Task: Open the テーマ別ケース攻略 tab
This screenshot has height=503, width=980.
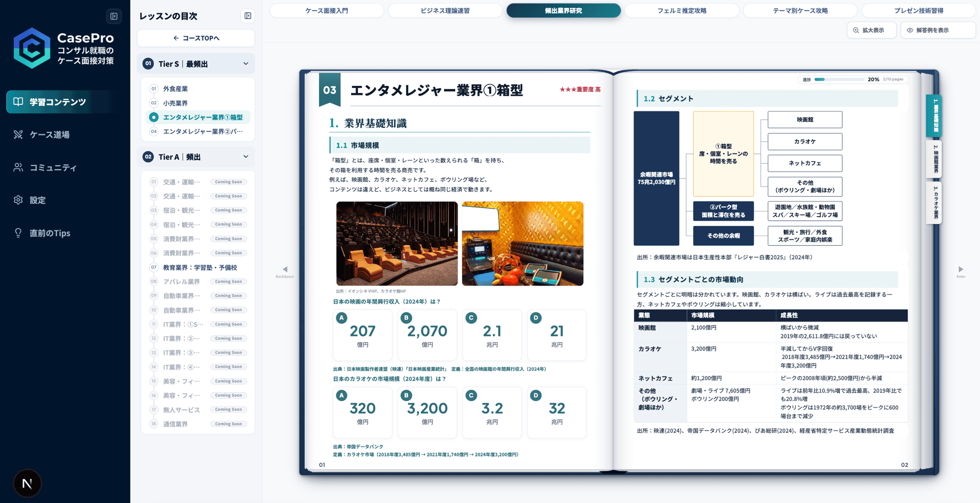Action: 800,10
